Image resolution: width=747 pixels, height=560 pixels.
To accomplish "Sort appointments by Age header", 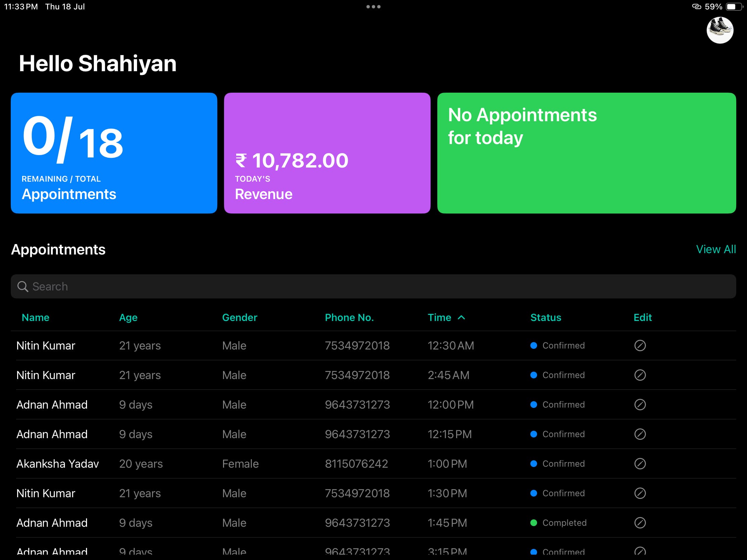I will (128, 317).
